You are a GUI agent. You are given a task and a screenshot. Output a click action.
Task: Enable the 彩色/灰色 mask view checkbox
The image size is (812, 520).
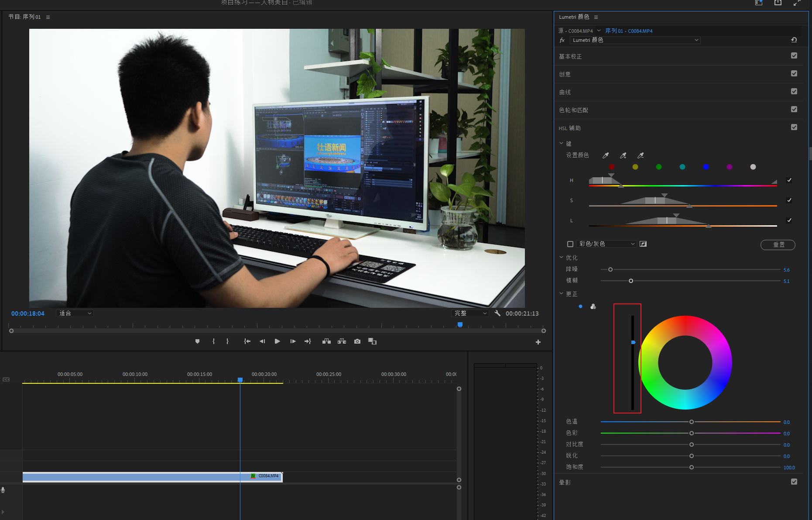coord(570,244)
